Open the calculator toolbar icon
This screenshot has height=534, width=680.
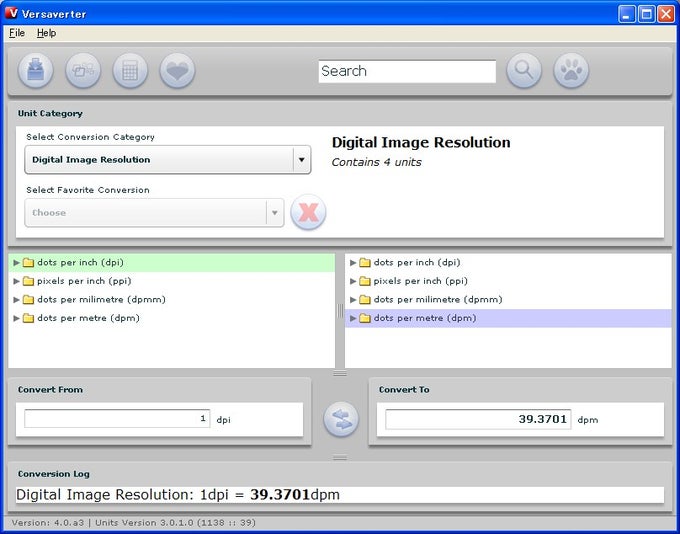[x=130, y=70]
